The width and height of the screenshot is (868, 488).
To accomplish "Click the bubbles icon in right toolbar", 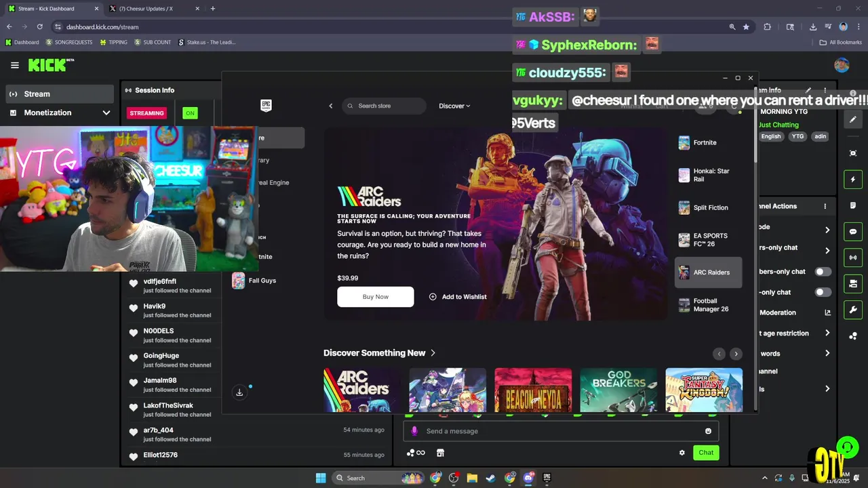I will (853, 336).
